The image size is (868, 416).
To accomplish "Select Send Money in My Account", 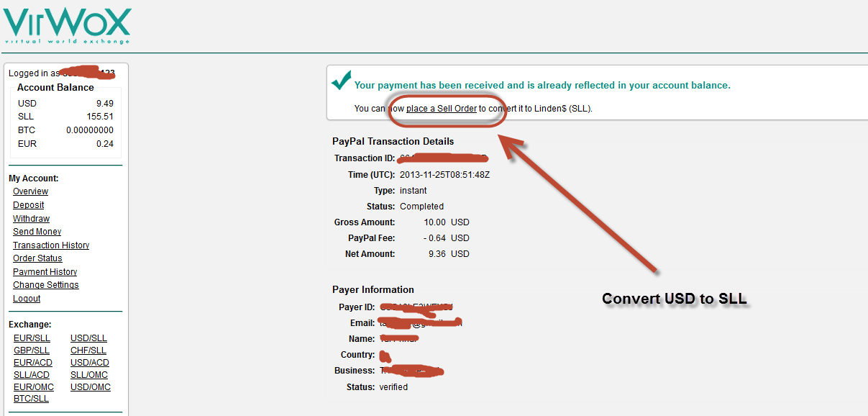I will pos(37,232).
